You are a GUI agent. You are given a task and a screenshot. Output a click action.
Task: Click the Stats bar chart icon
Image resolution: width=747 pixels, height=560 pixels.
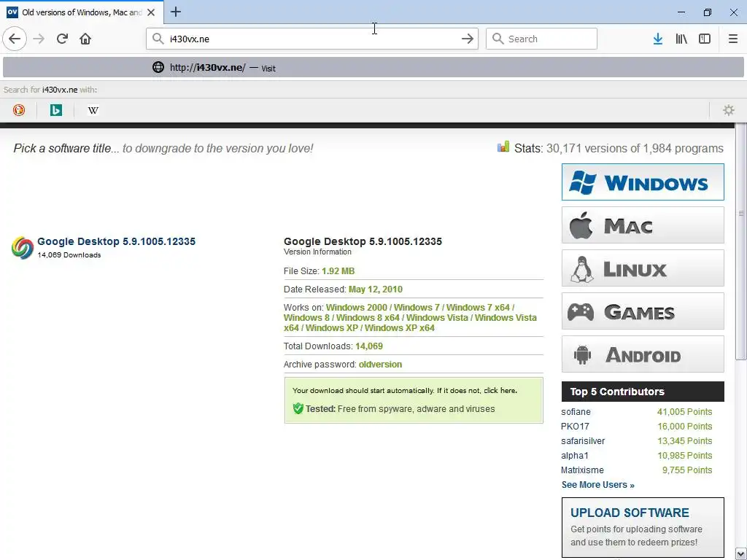coord(503,147)
